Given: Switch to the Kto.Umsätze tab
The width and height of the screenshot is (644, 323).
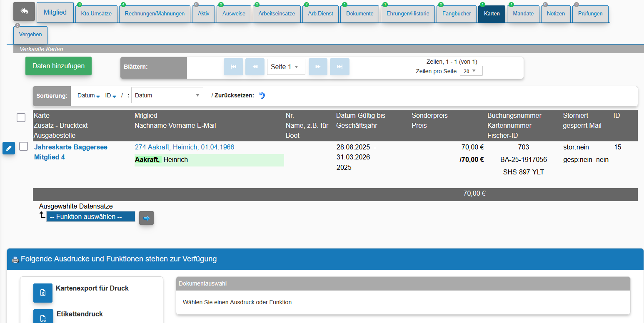Looking at the screenshot, I should [96, 14].
